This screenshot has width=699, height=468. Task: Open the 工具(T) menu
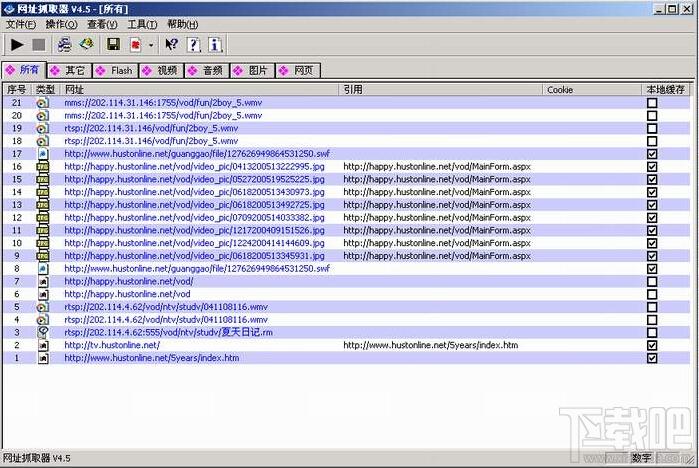click(142, 23)
